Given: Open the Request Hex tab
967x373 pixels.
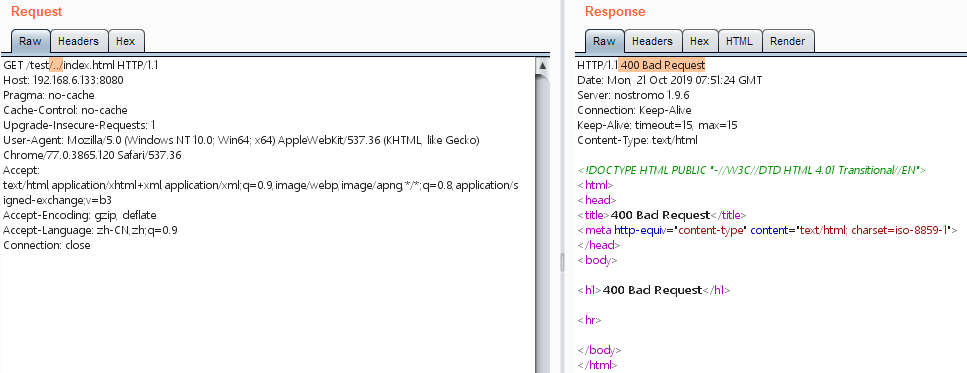Looking at the screenshot, I should click(126, 41).
